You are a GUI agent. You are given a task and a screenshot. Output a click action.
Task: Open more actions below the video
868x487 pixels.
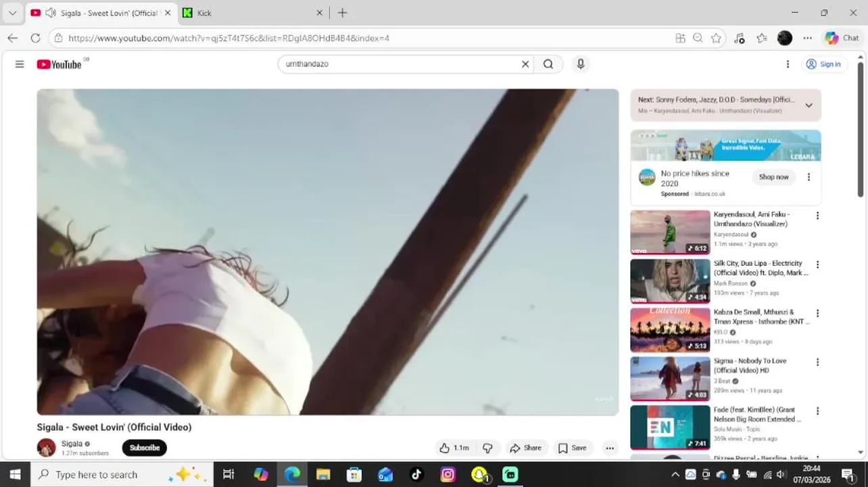pyautogui.click(x=610, y=448)
